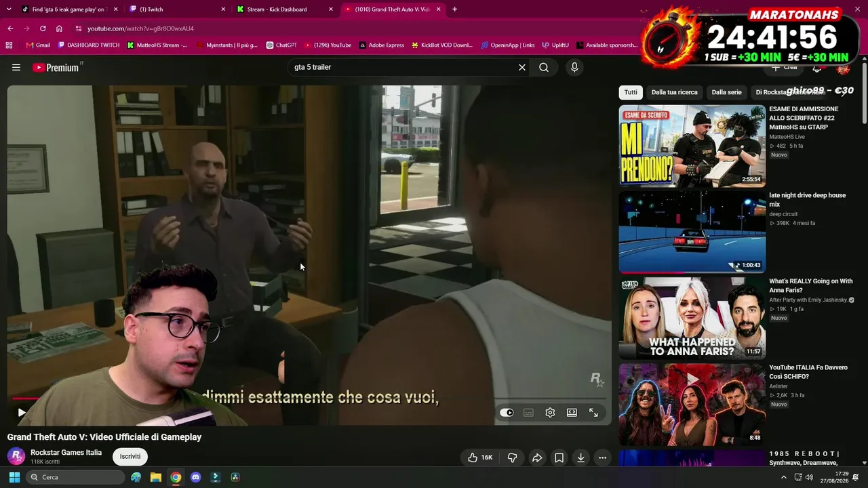Image resolution: width=868 pixels, height=488 pixels.
Task: Open the late night drive deep house thumbnail
Action: click(692, 232)
